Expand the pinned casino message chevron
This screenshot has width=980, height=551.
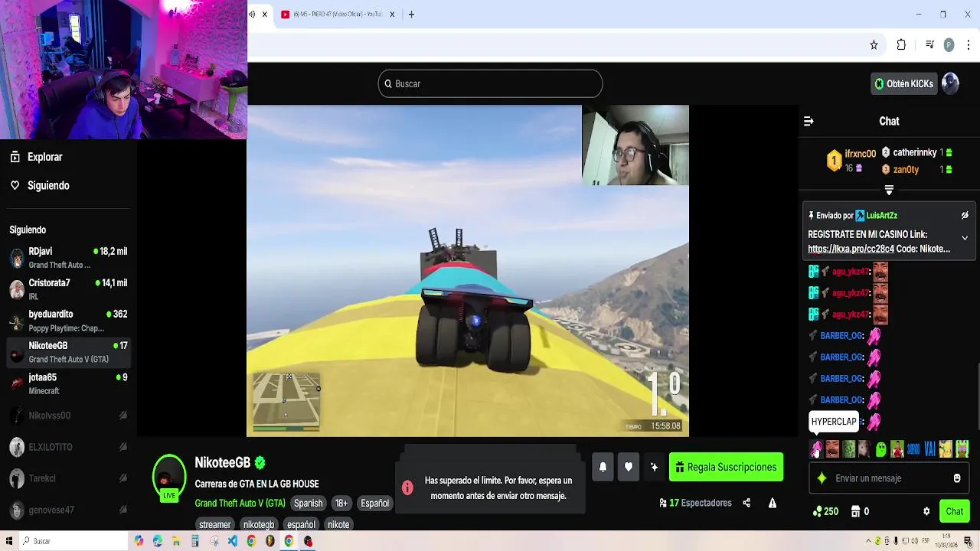coord(965,238)
